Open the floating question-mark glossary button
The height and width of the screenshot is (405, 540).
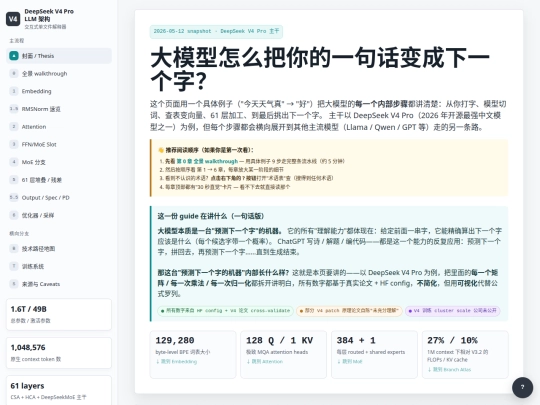[522, 387]
